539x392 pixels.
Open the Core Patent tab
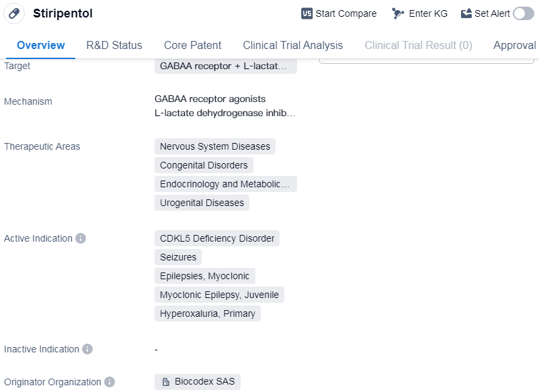point(193,46)
